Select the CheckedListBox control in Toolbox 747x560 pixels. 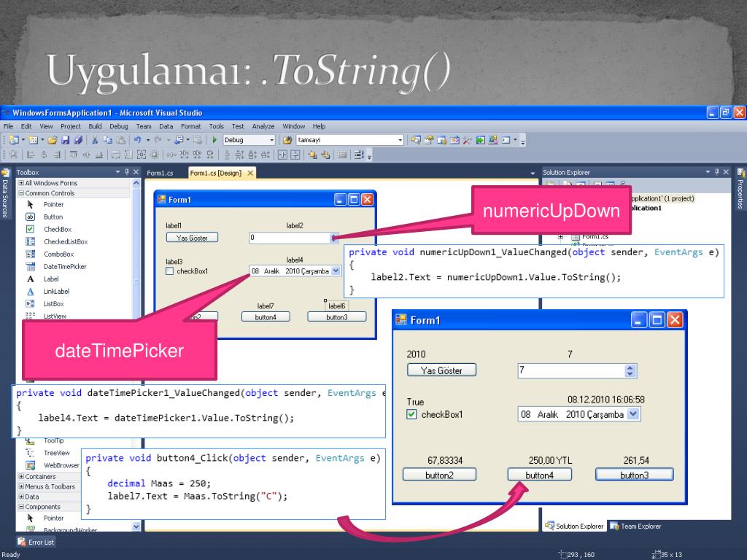(66, 242)
